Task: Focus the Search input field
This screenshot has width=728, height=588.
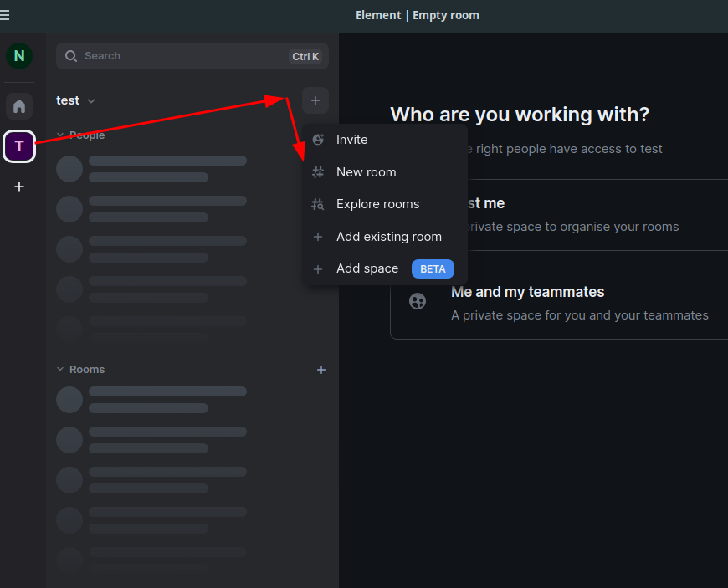Action: tap(192, 56)
